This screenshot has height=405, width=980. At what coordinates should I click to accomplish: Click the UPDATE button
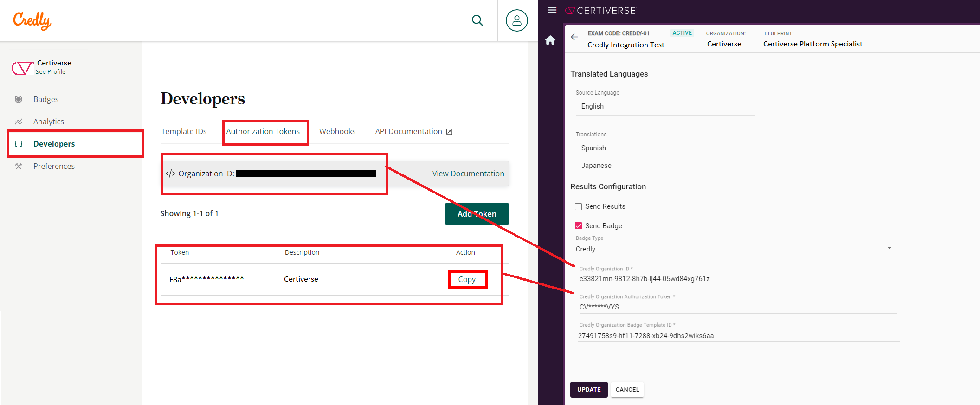click(x=589, y=390)
